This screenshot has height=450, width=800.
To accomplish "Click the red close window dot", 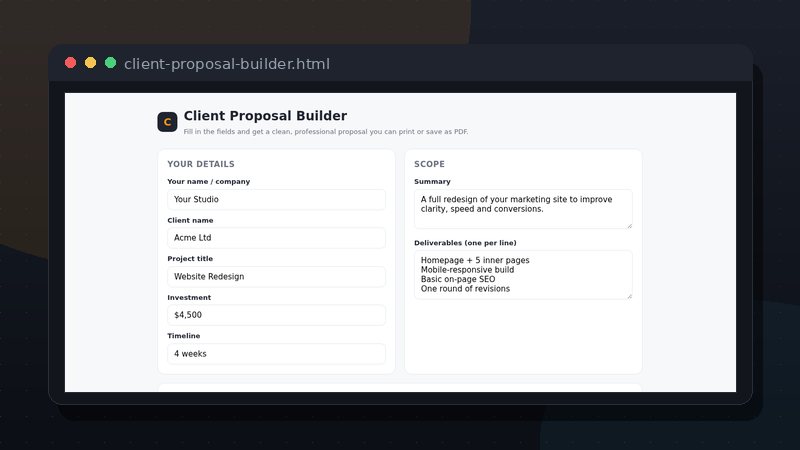I will coord(70,63).
